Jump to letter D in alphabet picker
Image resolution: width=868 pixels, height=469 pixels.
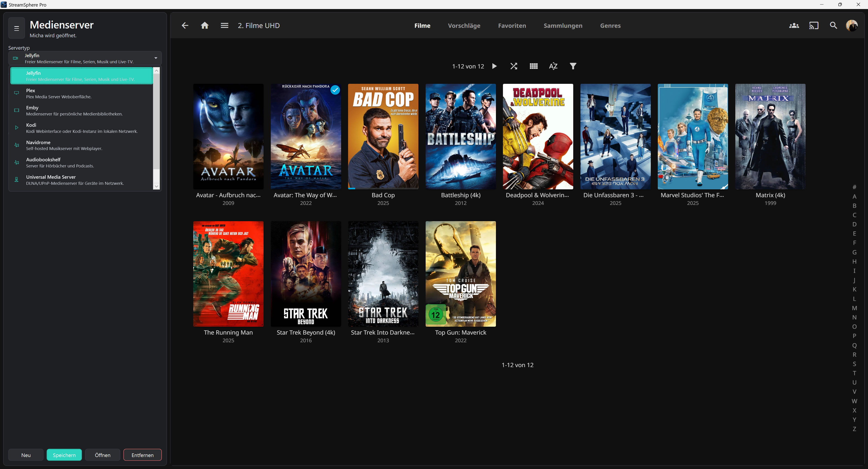pos(854,224)
